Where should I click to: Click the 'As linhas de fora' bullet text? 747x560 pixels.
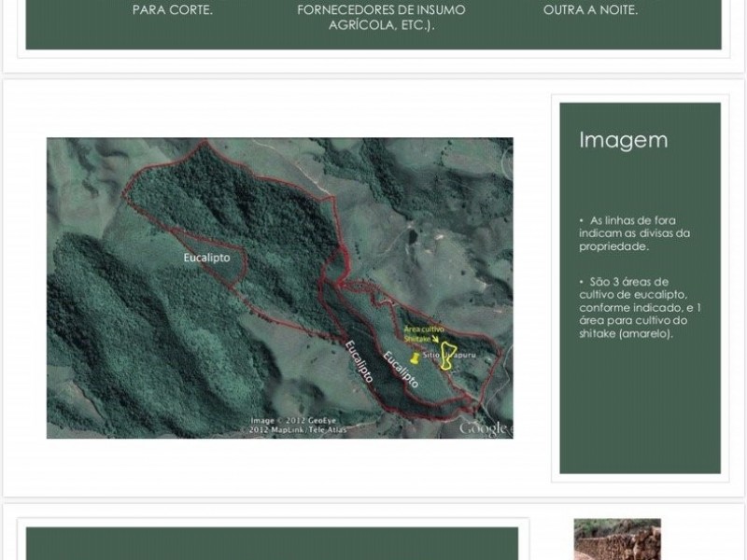point(634,233)
